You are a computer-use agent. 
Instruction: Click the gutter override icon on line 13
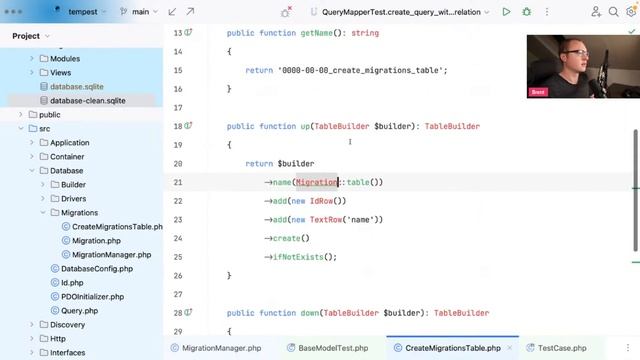pyautogui.click(x=188, y=32)
